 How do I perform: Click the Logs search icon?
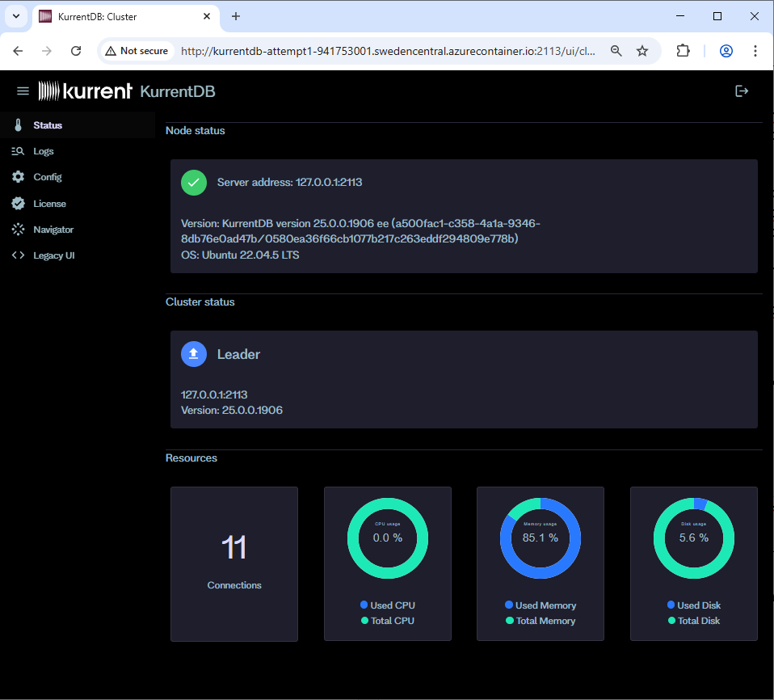[18, 151]
